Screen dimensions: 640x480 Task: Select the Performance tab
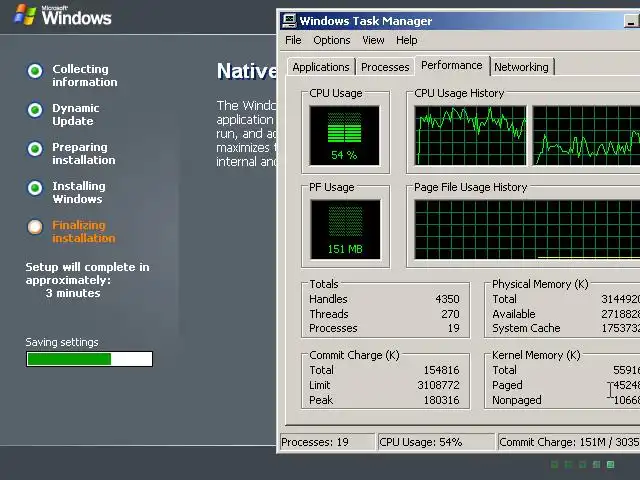452,65
